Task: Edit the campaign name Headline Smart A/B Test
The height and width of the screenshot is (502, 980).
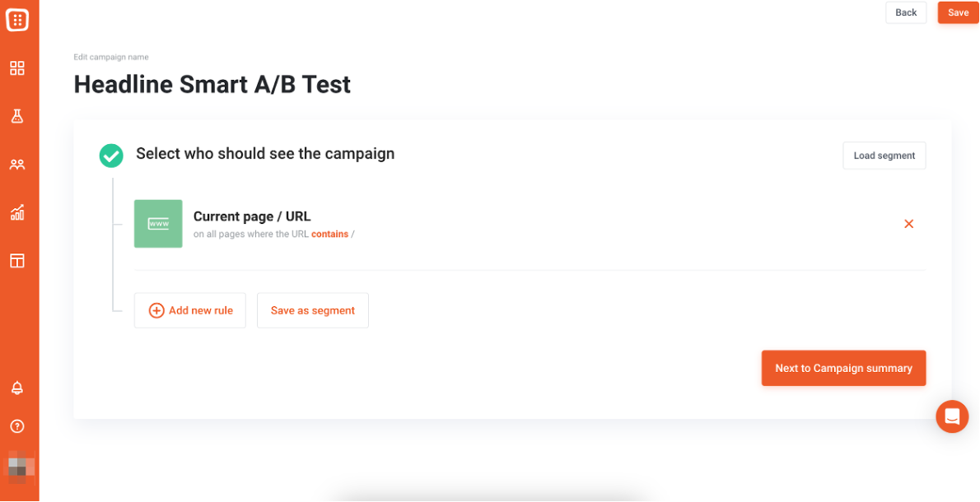Action: (x=212, y=84)
